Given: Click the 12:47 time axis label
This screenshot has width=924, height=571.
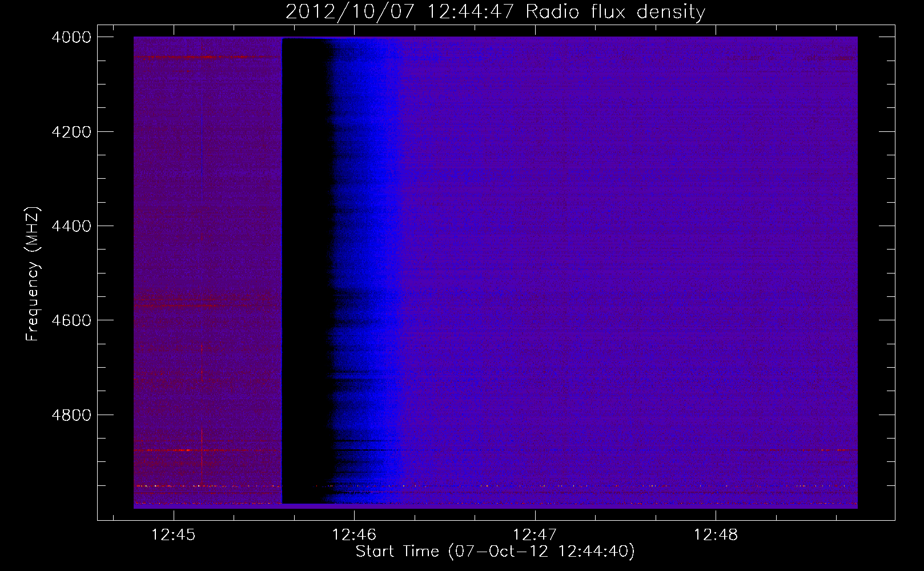Looking at the screenshot, I should coord(535,535).
